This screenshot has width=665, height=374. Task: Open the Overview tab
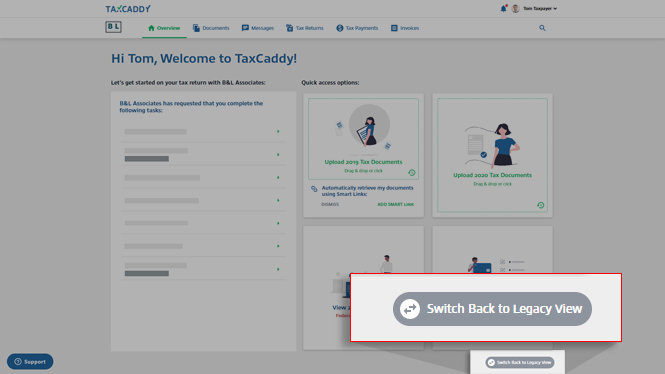[164, 28]
